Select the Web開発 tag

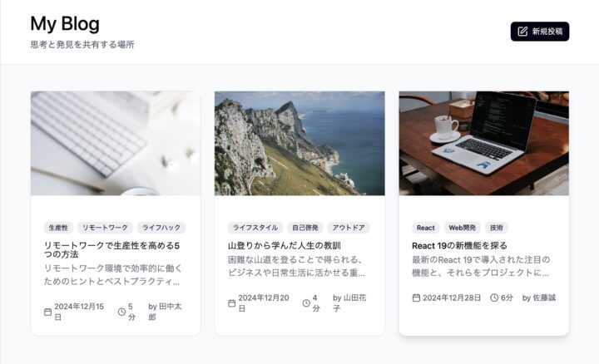point(462,228)
